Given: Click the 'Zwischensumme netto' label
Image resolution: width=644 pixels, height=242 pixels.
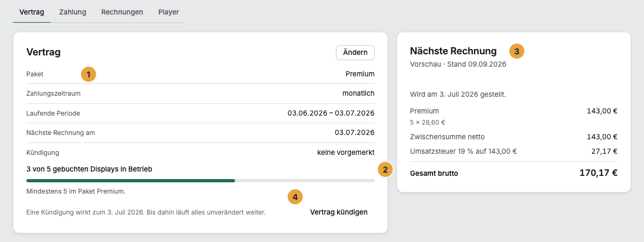Looking at the screenshot, I should click(447, 137).
